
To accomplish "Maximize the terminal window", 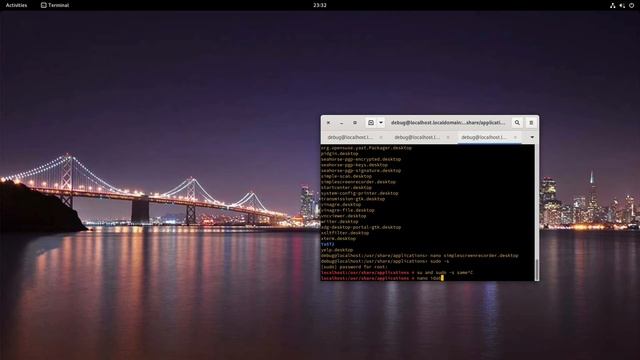I will pyautogui.click(x=355, y=122).
